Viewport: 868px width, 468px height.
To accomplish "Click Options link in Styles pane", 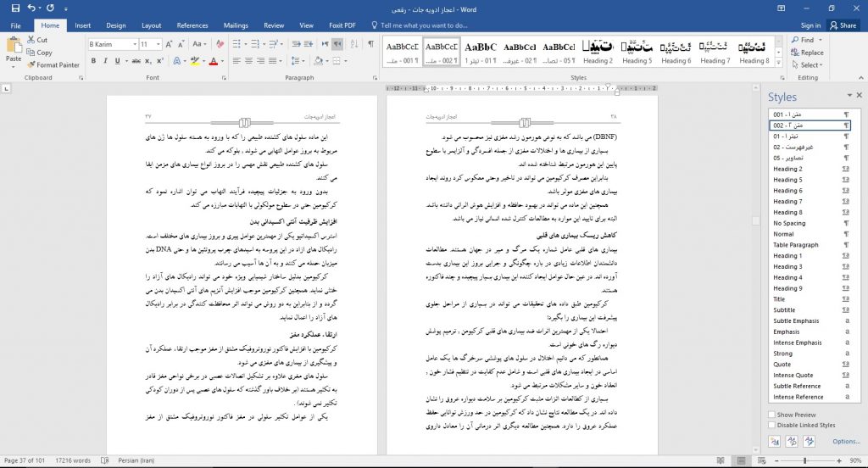I will pos(846,442).
